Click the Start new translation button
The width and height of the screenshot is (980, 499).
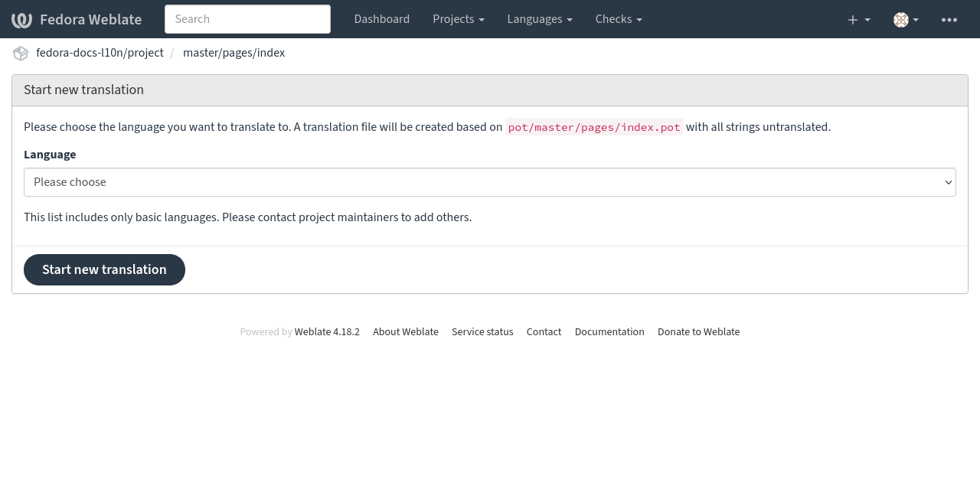click(104, 269)
